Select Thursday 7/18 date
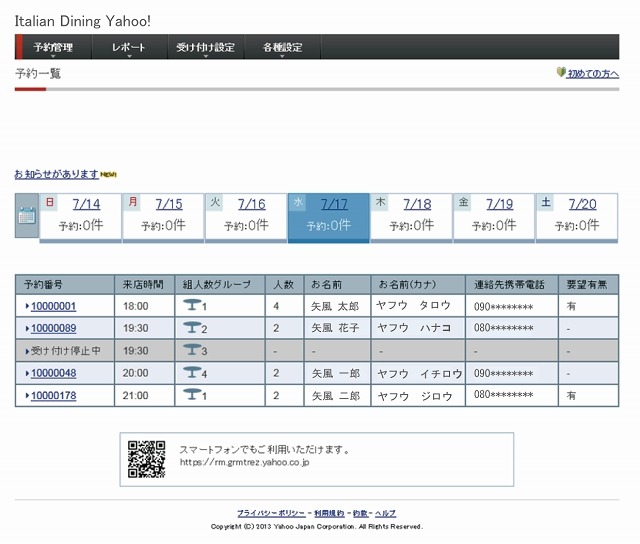 click(x=417, y=204)
